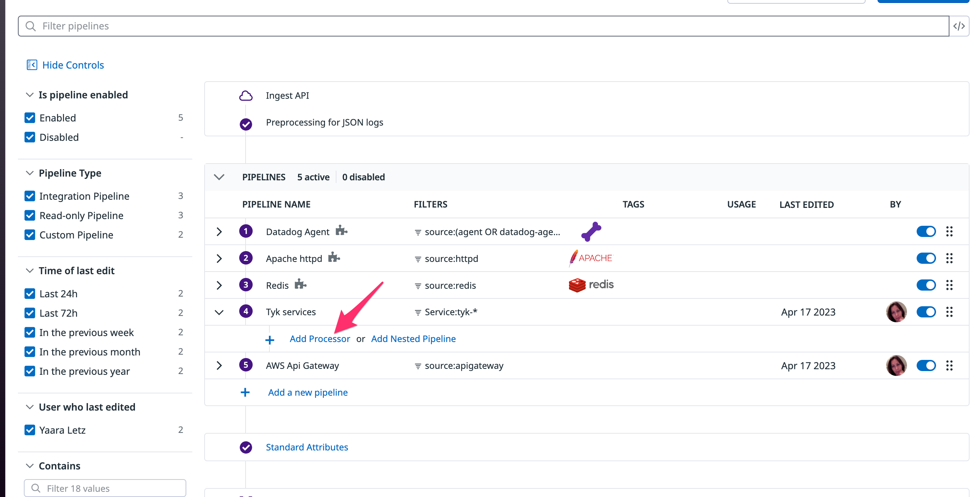Click the plus icon beside Add Processor
Screen dimensions: 980x497
(x=270, y=339)
